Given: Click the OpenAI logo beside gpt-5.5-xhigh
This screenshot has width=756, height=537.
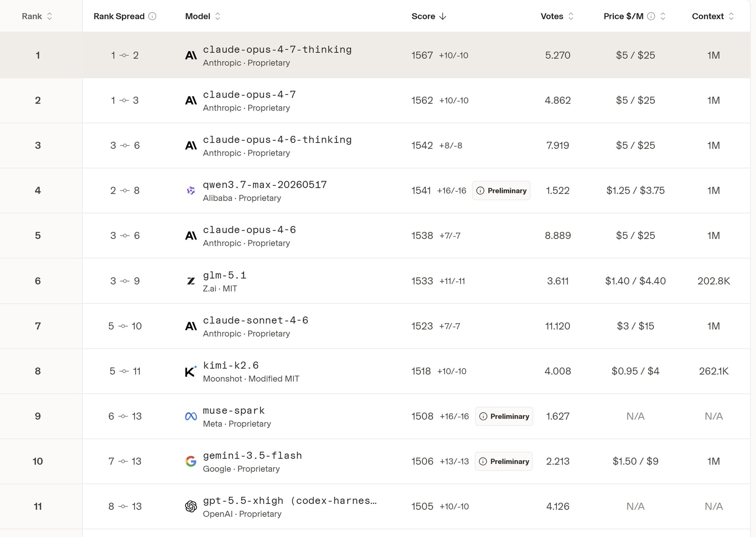Looking at the screenshot, I should pos(191,506).
